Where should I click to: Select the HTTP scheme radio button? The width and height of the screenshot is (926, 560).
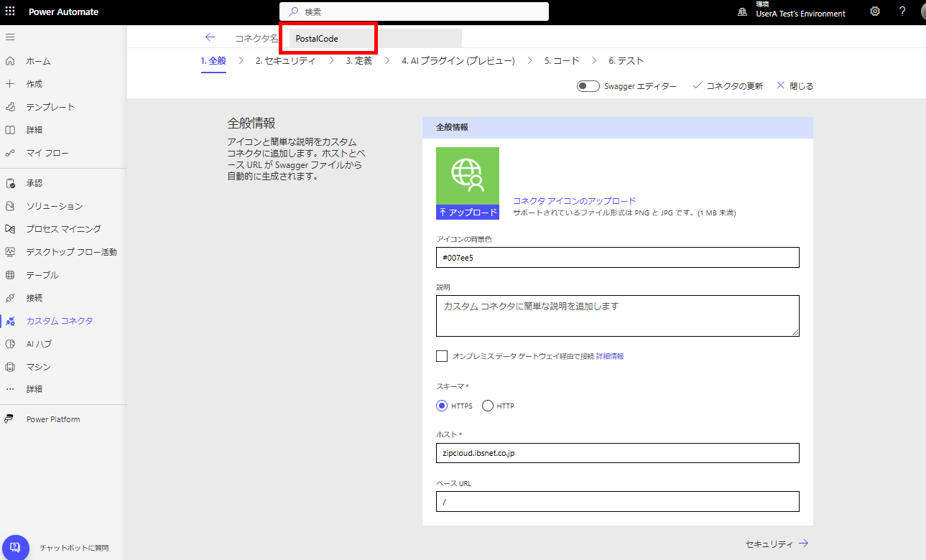point(488,406)
